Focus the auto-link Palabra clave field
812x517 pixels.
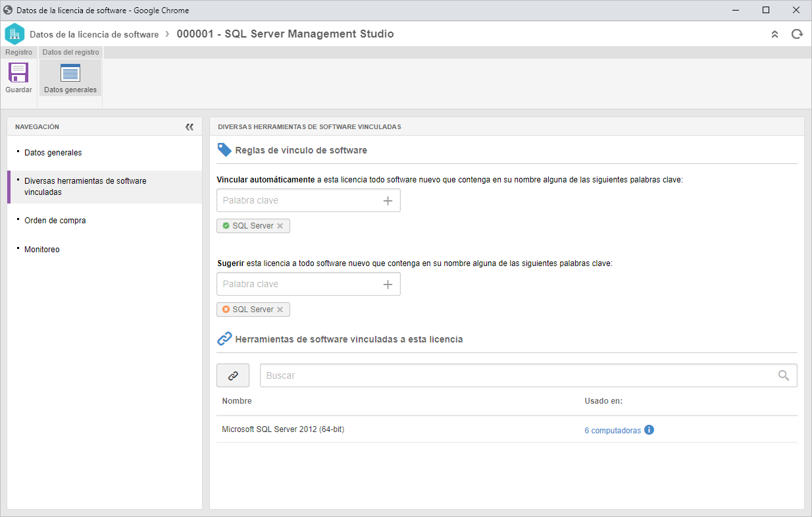[299, 200]
